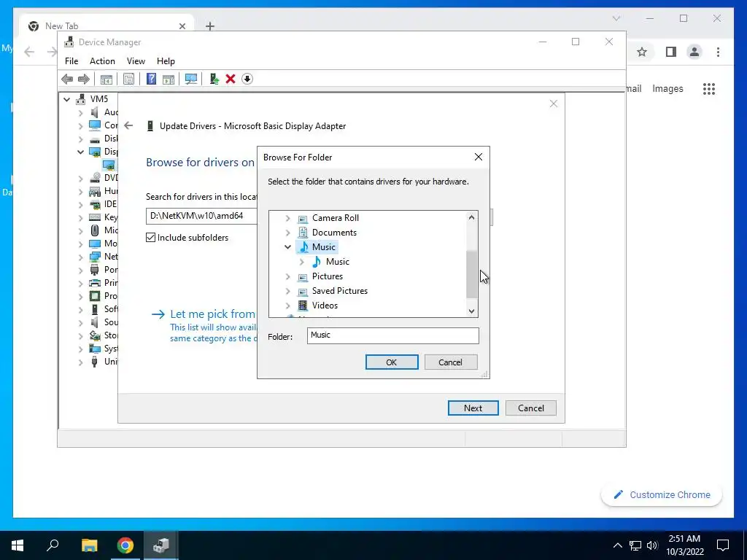Click the Let me pick from link
The height and width of the screenshot is (560, 747).
[x=212, y=314]
